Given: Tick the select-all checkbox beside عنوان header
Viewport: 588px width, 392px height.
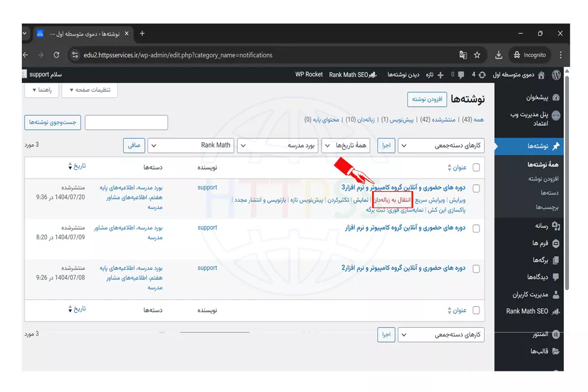Looking at the screenshot, I should tap(476, 168).
